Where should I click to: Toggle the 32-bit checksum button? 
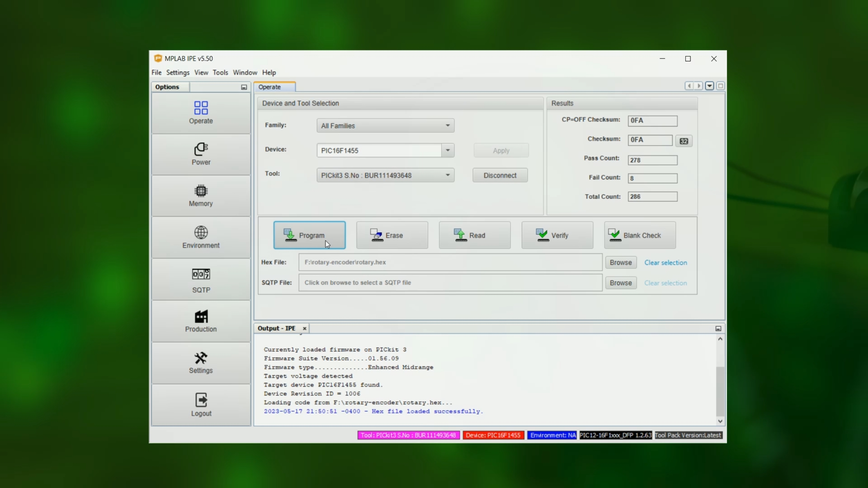pyautogui.click(x=684, y=141)
